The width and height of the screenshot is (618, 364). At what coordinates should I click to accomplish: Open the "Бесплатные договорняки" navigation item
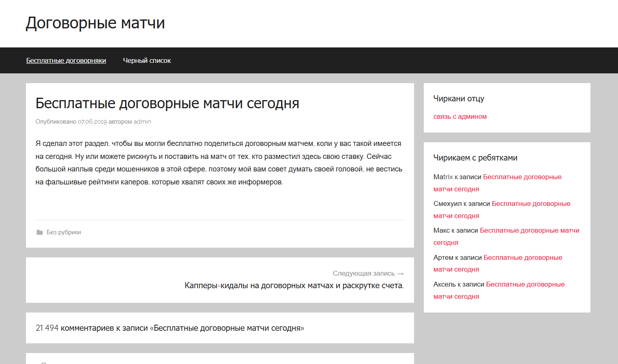coord(66,60)
